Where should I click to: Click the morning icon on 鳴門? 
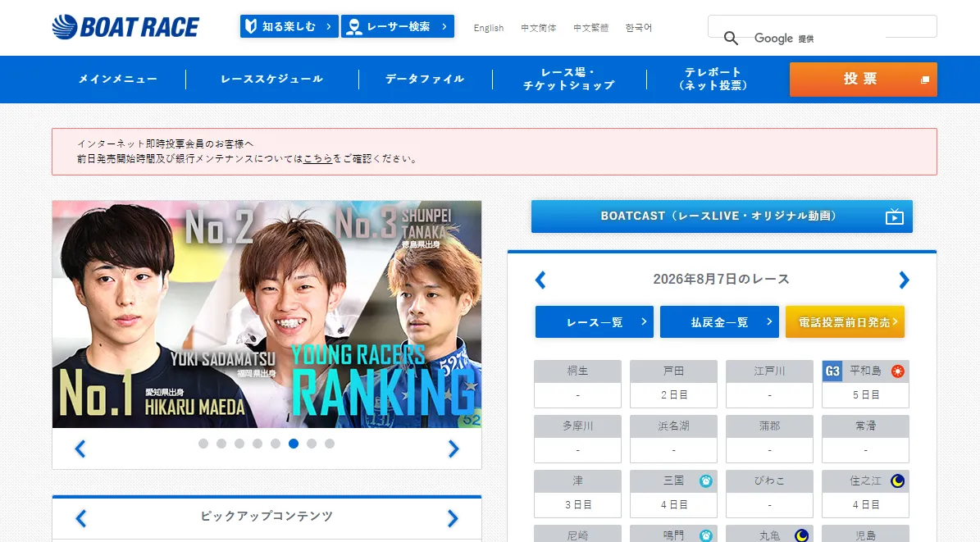coord(705,535)
